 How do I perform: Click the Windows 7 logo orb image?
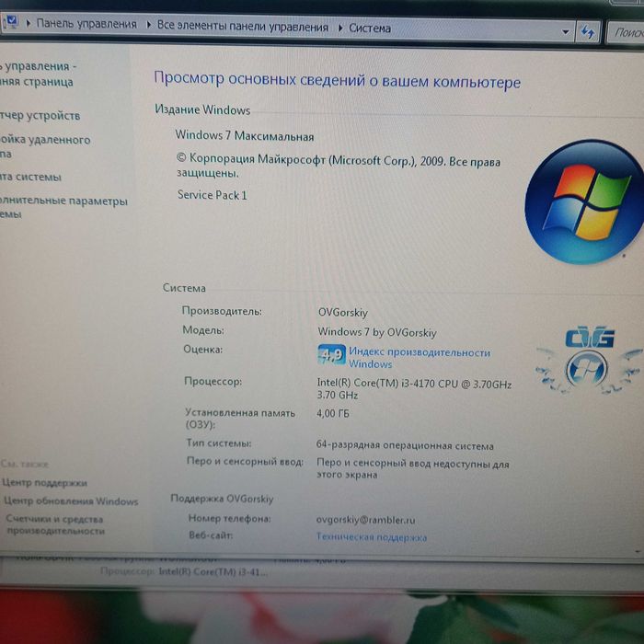coord(584,201)
